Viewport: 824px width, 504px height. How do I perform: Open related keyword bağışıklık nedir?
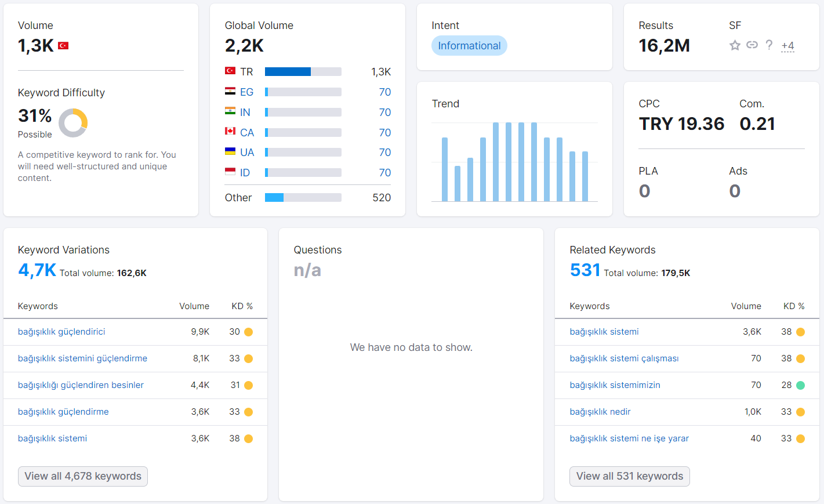point(600,412)
